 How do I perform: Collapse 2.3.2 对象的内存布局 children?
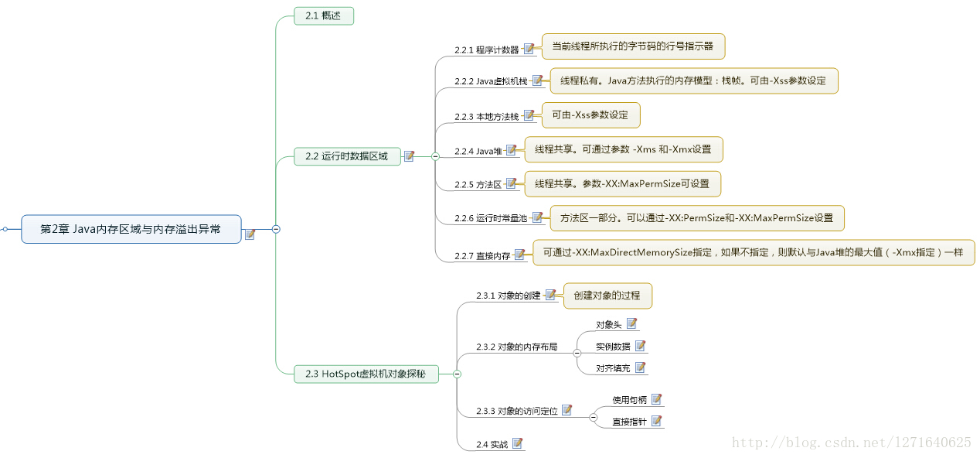tap(577, 353)
